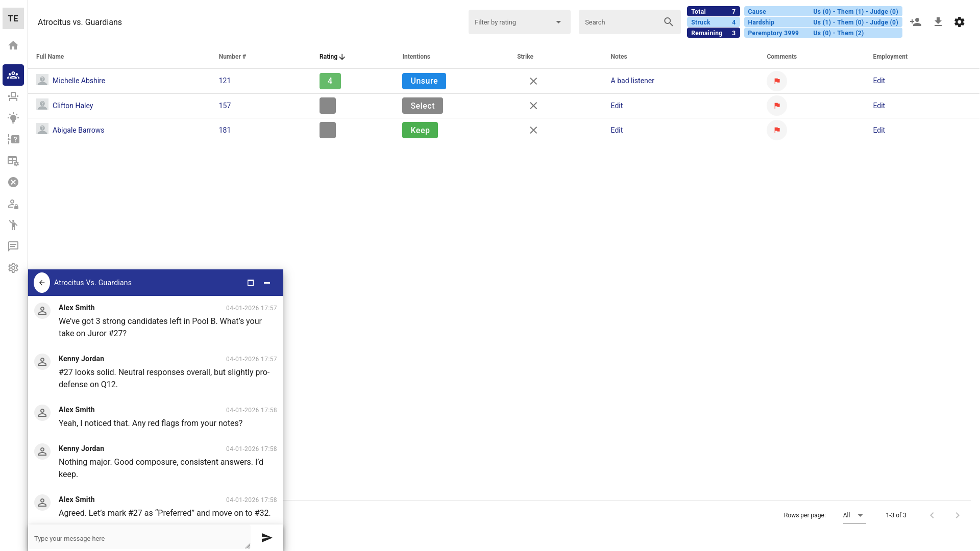Click the Intentions column header
980x551 pixels.
pyautogui.click(x=416, y=57)
